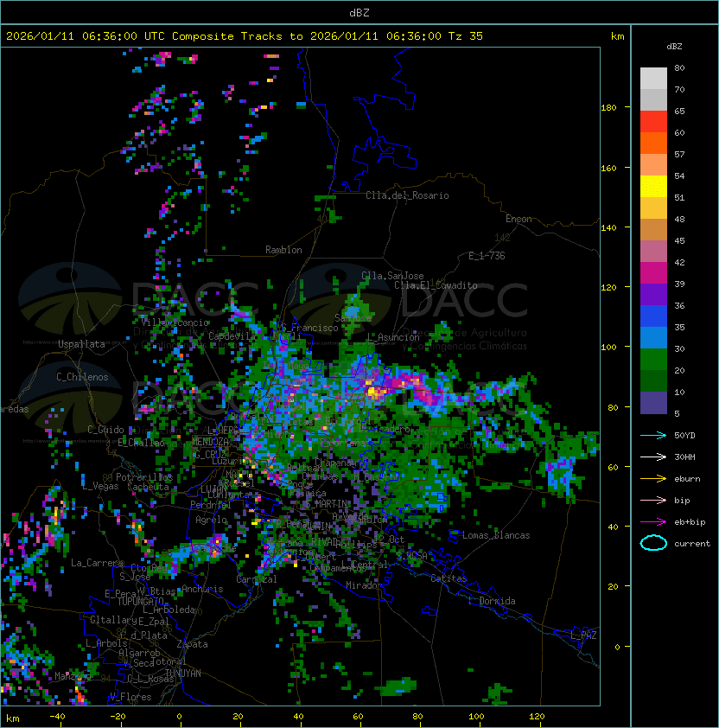This screenshot has height=728, width=719.
Task: Click the Clla.del_Rosario map label
Action: 407,195
